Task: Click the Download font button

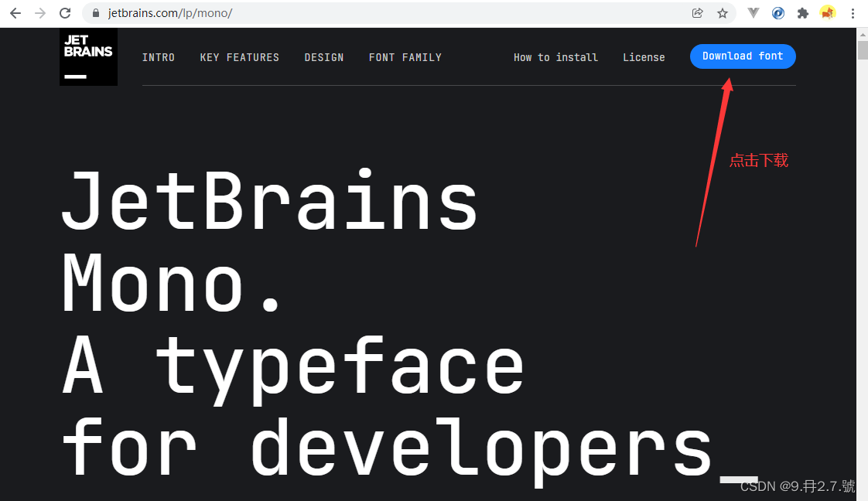Action: click(743, 56)
